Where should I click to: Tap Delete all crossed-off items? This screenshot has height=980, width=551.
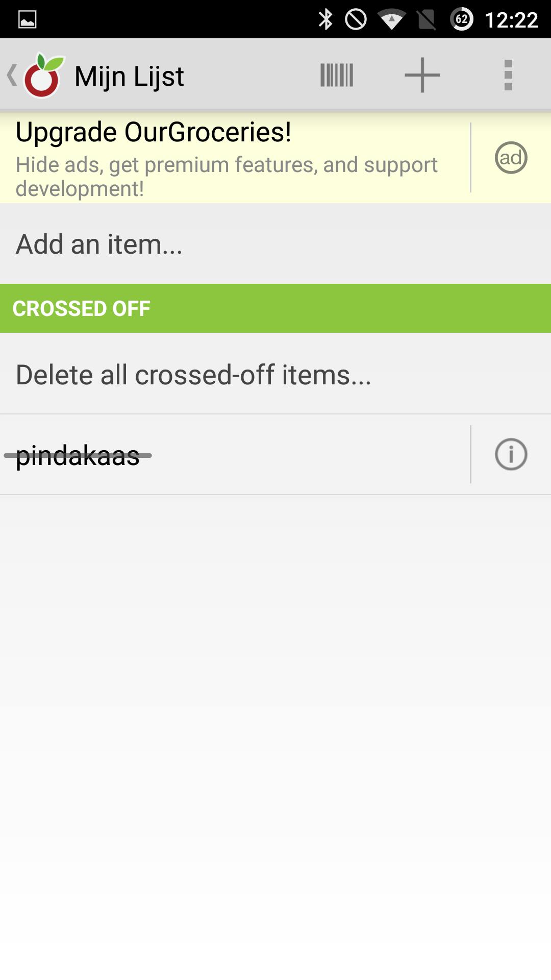pos(193,375)
